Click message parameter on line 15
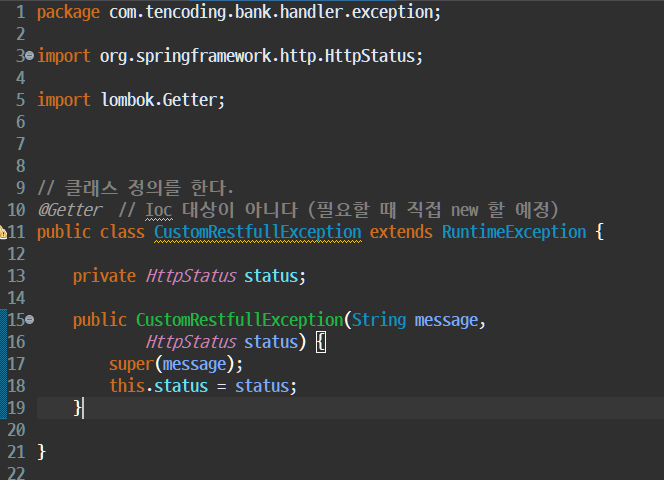The image size is (664, 480). click(446, 320)
